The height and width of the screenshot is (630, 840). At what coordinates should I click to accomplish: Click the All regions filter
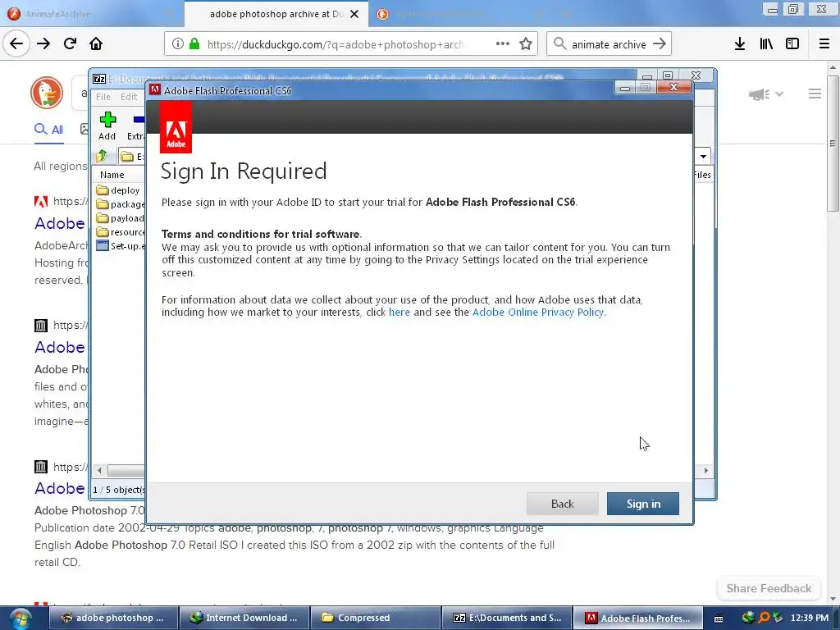tap(60, 166)
